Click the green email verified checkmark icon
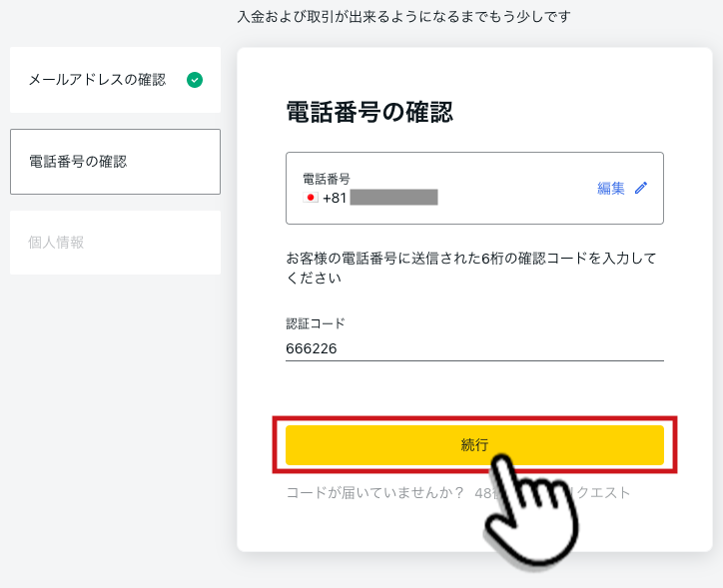This screenshot has height=588, width=723. (x=195, y=80)
